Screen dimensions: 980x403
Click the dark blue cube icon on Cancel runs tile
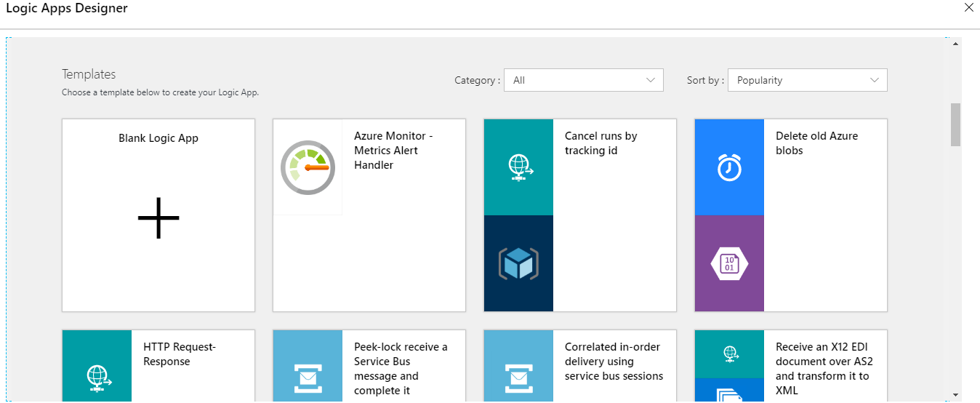coord(518,263)
